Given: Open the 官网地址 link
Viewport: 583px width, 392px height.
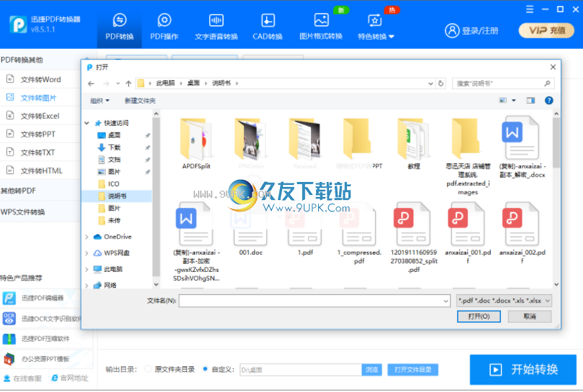Looking at the screenshot, I should point(70,378).
